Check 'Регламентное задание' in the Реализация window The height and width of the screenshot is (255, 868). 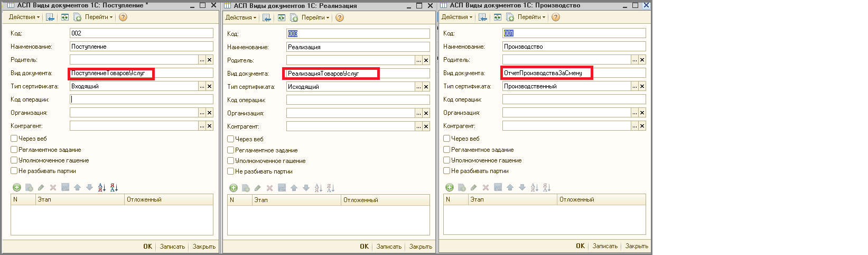231,150
